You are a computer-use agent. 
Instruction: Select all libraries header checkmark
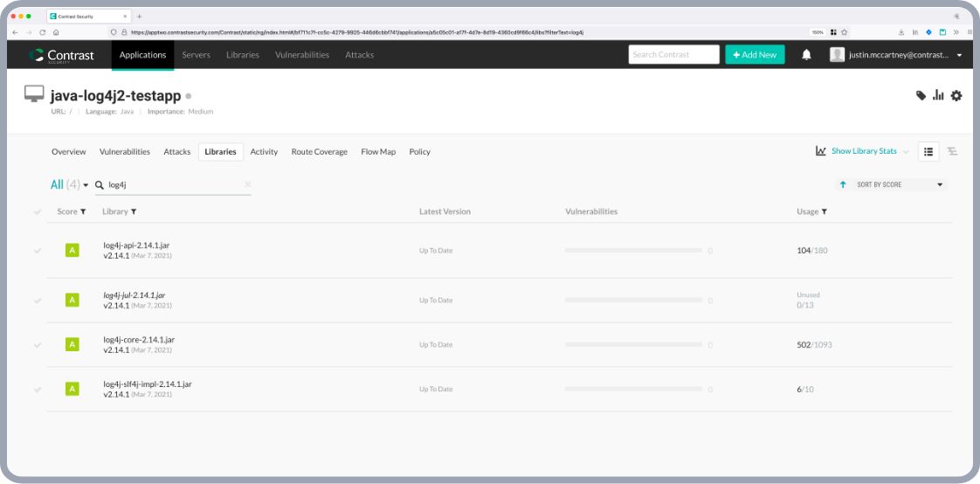click(x=38, y=211)
